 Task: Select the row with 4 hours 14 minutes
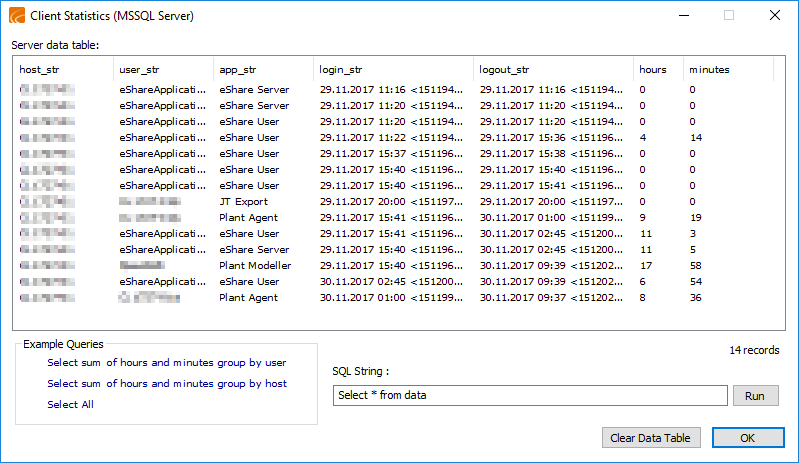click(x=400, y=138)
